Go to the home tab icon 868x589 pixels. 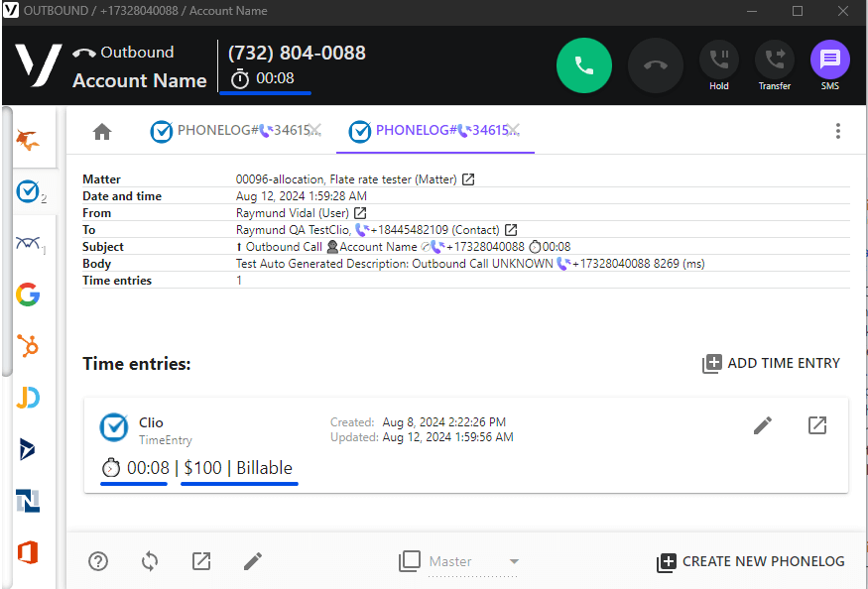102,132
